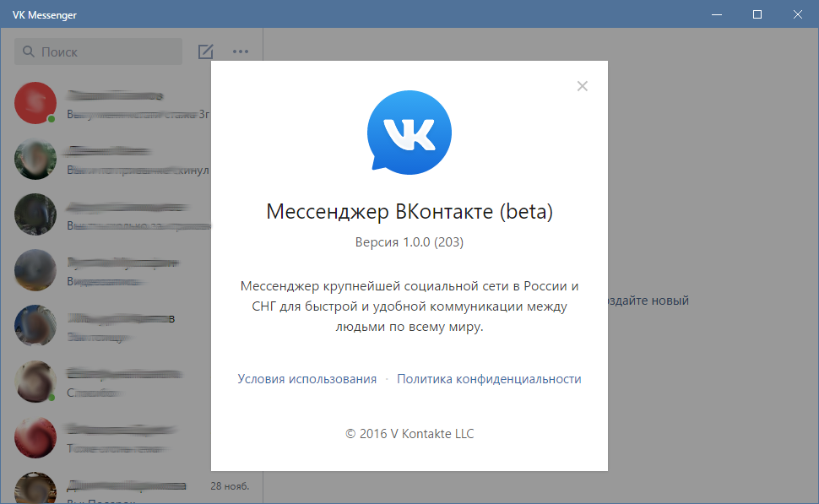Close the VK Messenger window
The width and height of the screenshot is (819, 504).
click(798, 14)
